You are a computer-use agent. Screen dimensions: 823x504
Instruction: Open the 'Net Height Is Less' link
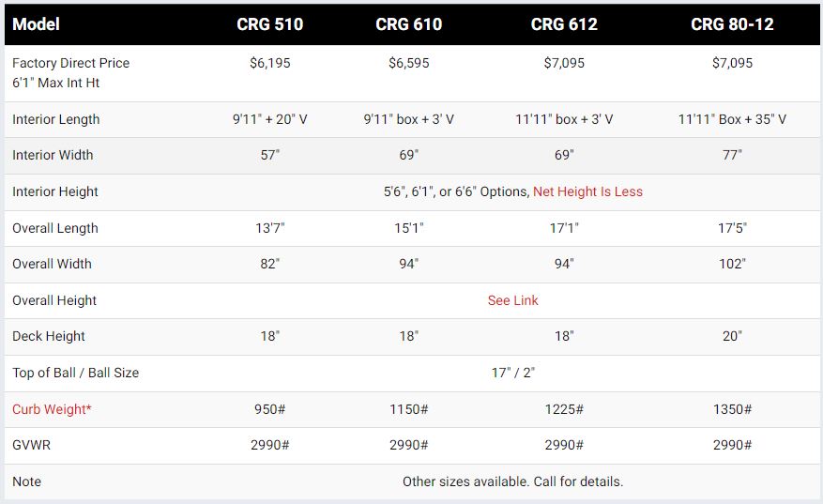click(587, 191)
